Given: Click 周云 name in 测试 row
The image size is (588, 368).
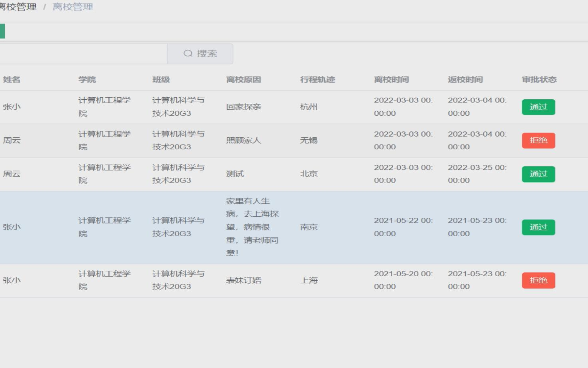Looking at the screenshot, I should (x=12, y=174).
